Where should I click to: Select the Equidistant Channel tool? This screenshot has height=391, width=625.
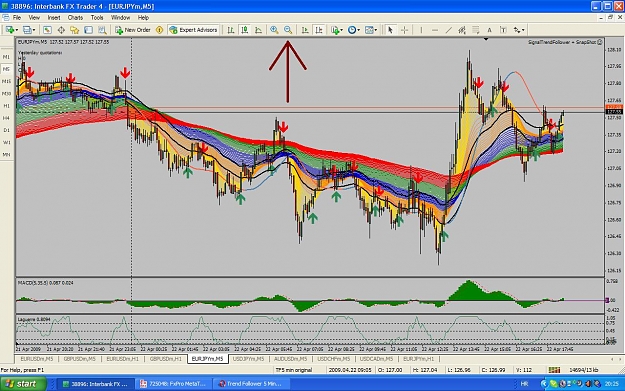coord(462,30)
